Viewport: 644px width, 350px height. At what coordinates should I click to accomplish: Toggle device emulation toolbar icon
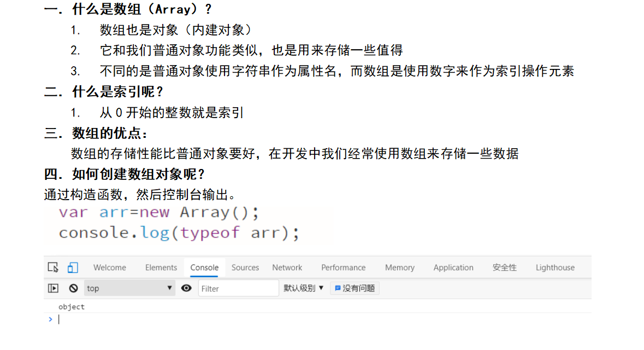tap(73, 267)
